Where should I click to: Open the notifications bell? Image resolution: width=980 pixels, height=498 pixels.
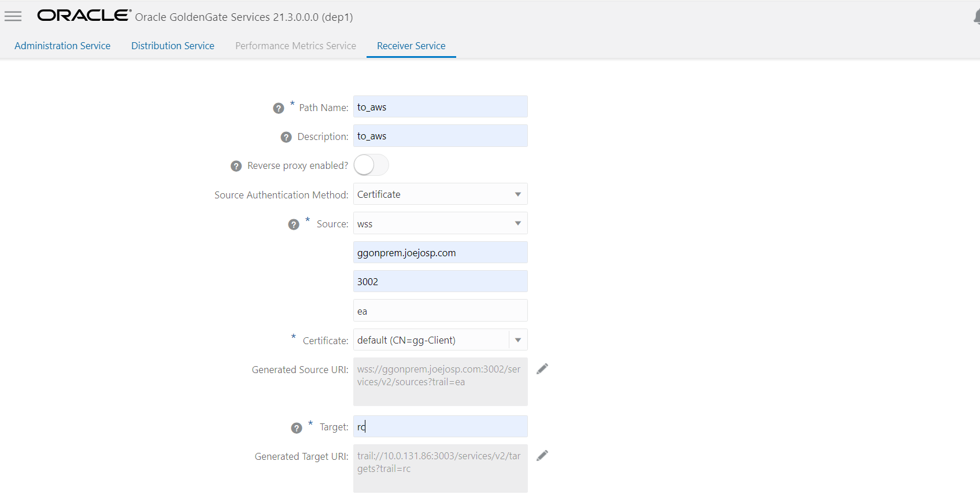[x=977, y=17]
